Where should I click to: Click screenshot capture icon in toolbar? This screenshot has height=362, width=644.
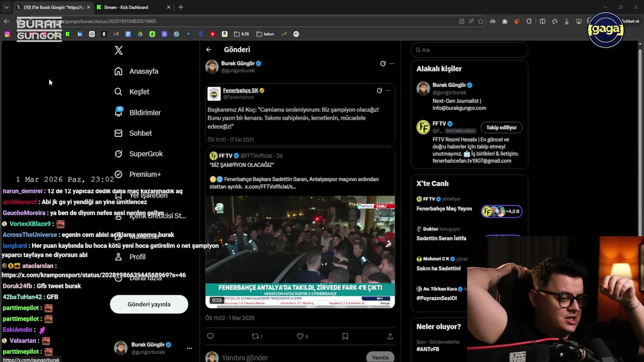pyautogui.click(x=579, y=21)
